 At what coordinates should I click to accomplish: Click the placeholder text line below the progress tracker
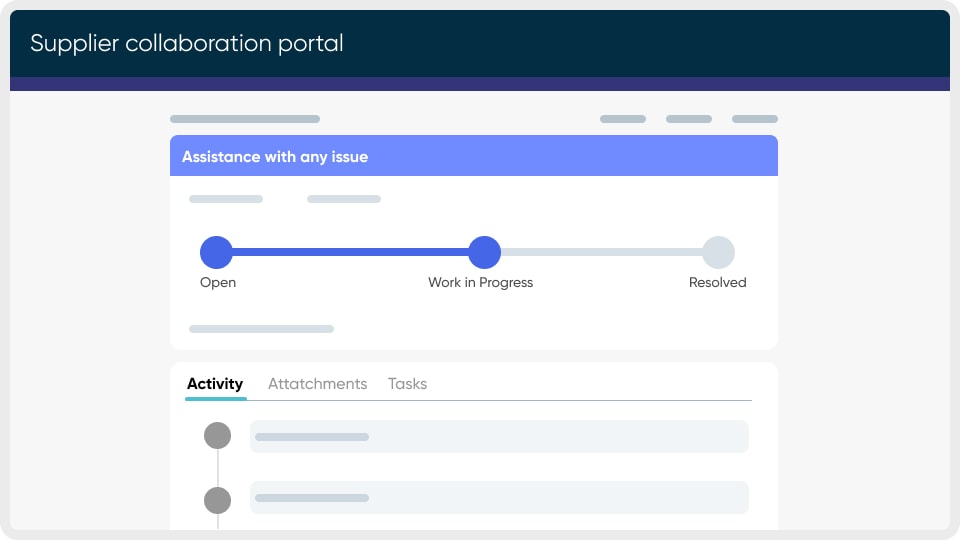[261, 329]
